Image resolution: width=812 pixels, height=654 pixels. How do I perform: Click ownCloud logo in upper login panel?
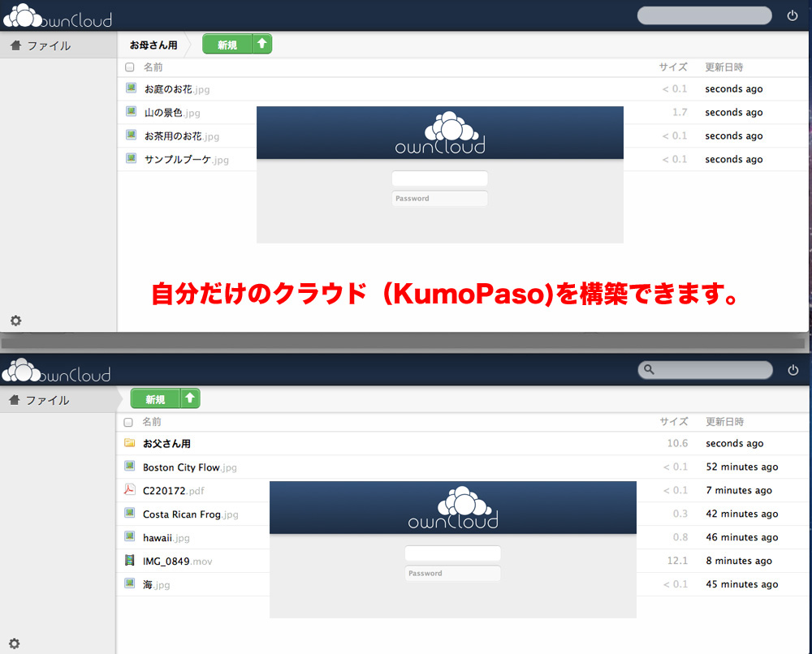pyautogui.click(x=440, y=132)
